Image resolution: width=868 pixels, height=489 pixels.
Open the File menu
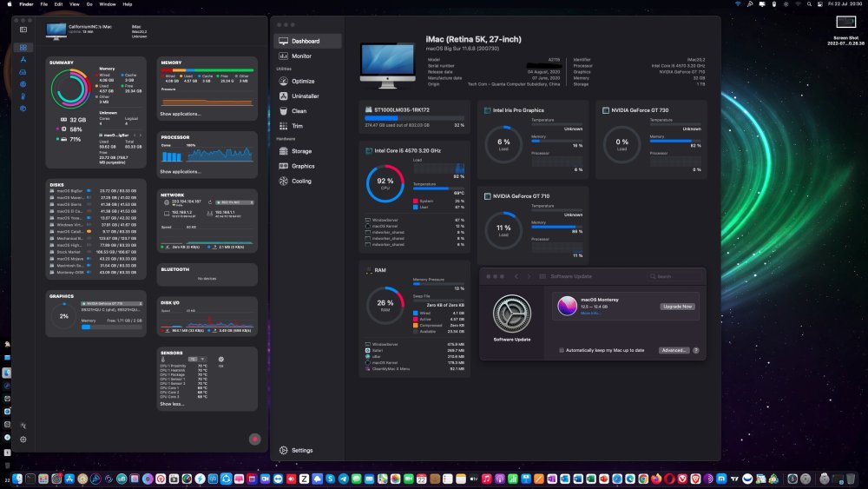[43, 3]
